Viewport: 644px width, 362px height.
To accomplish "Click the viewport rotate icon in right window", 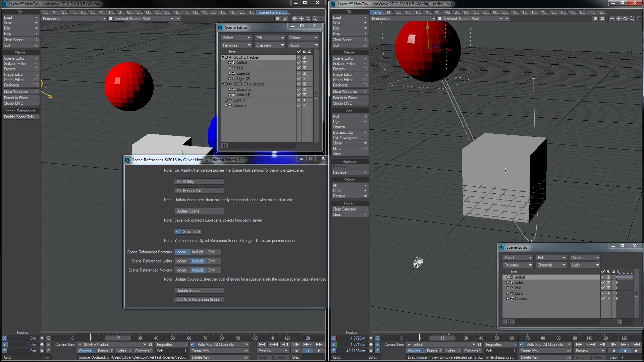I will [x=625, y=19].
